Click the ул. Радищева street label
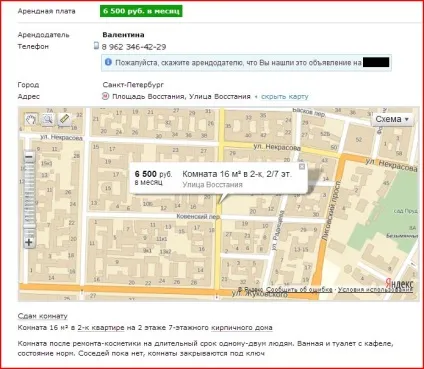Screen dimensions: 424x369 [278, 230]
